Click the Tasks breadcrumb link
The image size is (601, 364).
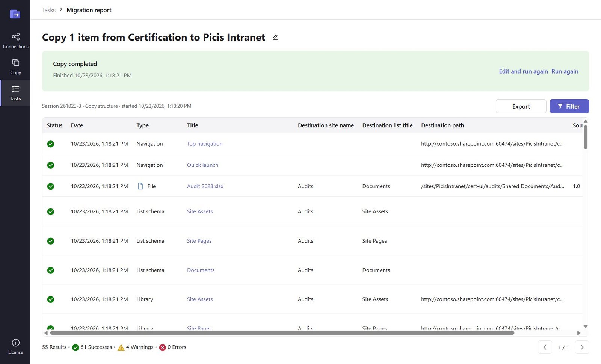(49, 10)
